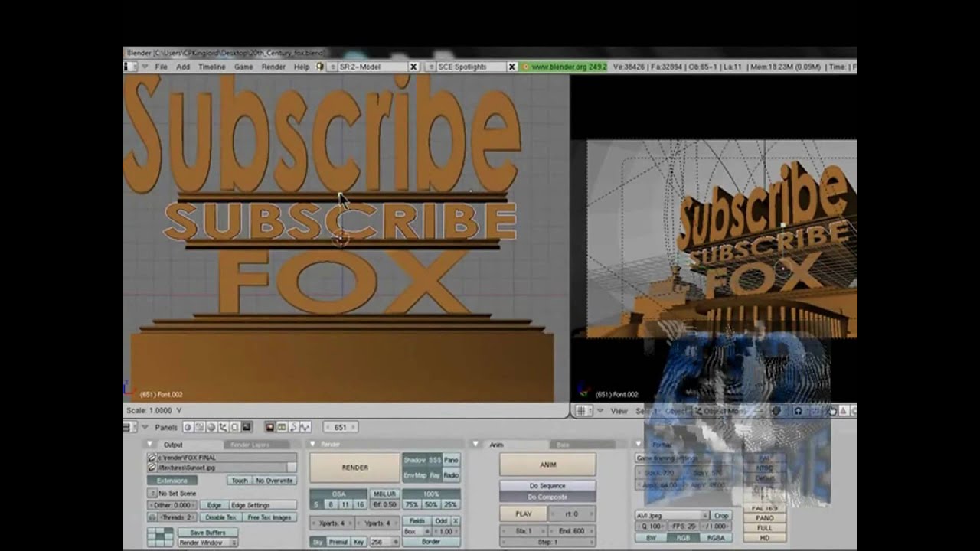Toggle the OSA oversampling button

pyautogui.click(x=338, y=494)
